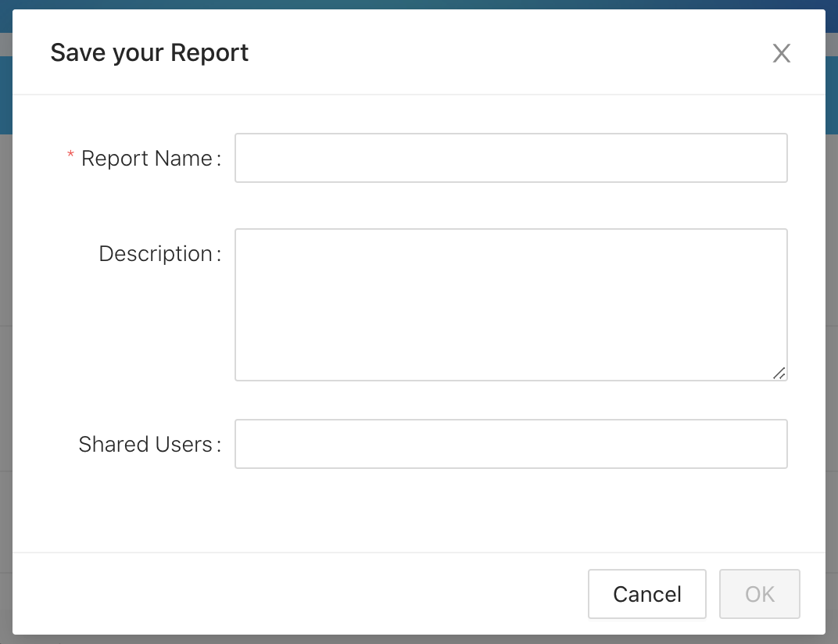Confirm saving with the OK button

click(x=759, y=594)
